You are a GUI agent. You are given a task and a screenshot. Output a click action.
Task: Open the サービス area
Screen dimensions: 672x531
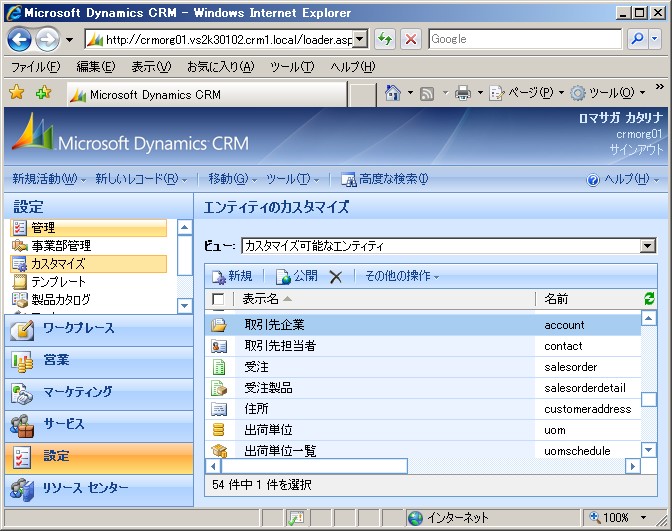coord(99,425)
